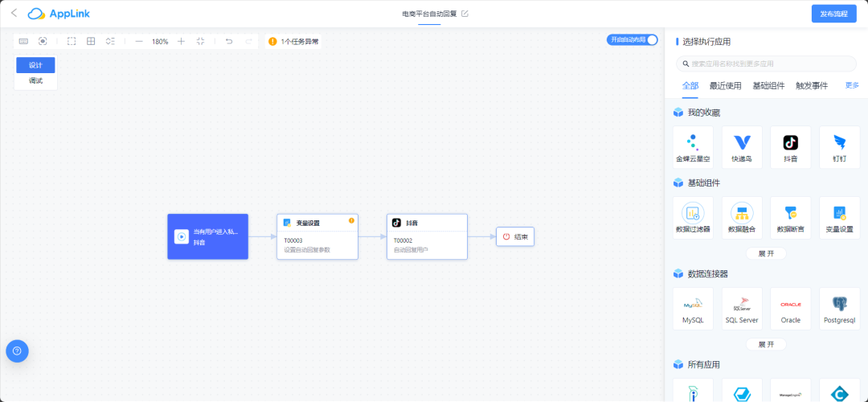This screenshot has width=868, height=402.
Task: Expand the 数据连接器 section with 展开
Action: [766, 344]
